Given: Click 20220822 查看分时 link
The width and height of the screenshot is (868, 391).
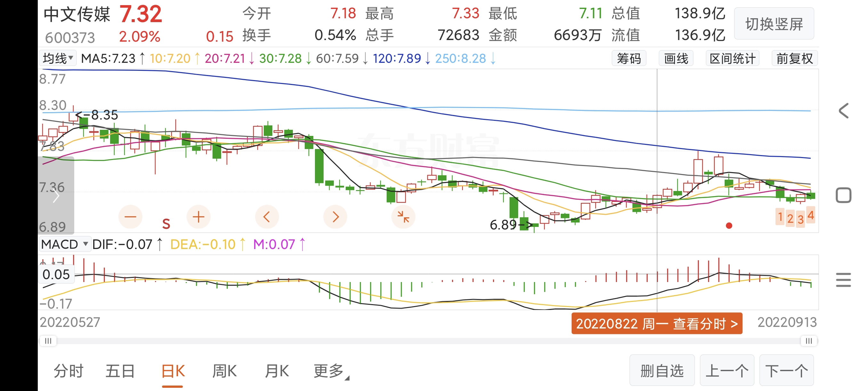Looking at the screenshot, I should click(656, 323).
